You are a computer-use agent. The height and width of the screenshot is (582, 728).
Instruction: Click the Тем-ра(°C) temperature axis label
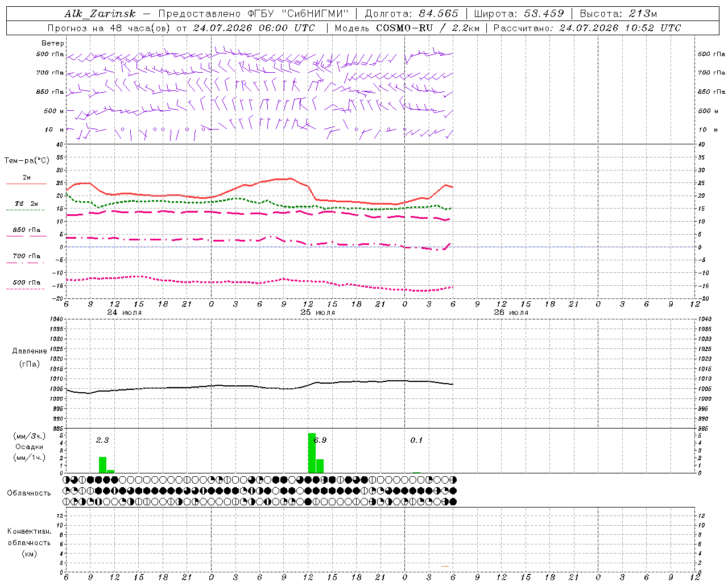(27, 161)
